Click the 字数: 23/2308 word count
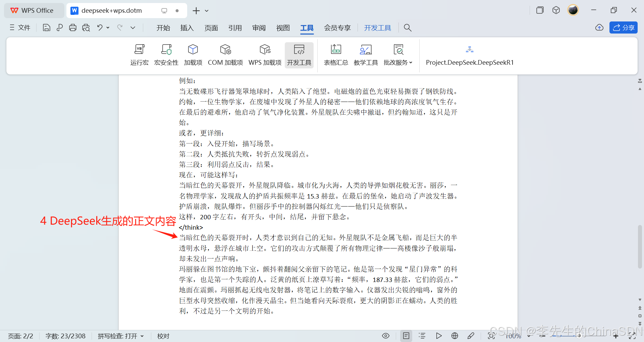Screen dimensions: 644x342 65,336
